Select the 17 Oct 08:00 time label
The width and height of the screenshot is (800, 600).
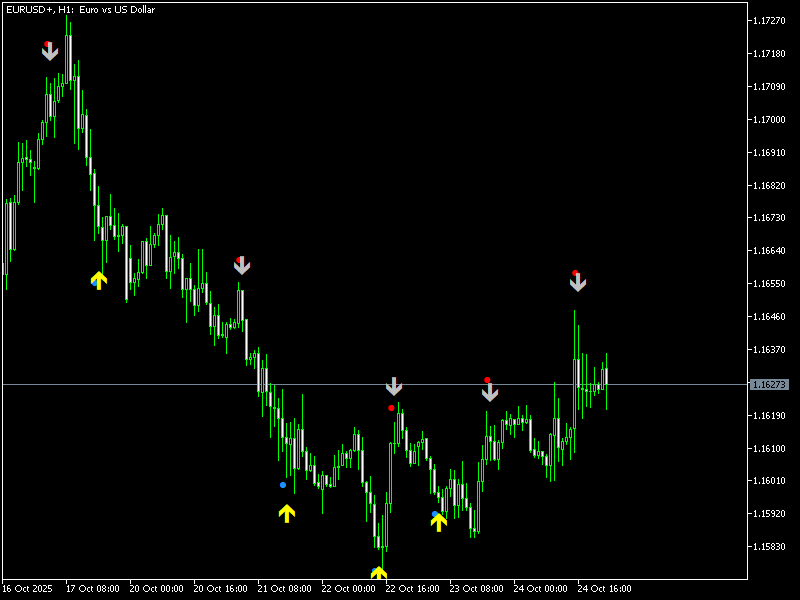pos(93,589)
